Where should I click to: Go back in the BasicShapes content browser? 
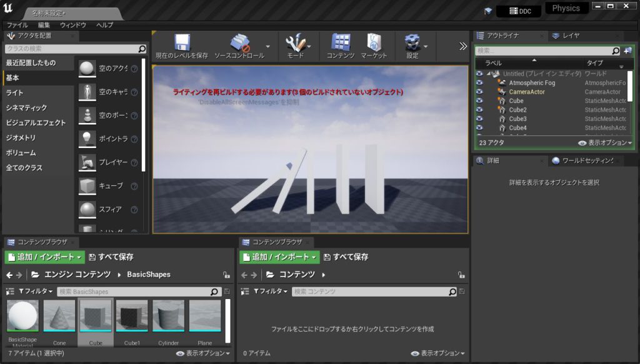click(x=9, y=275)
